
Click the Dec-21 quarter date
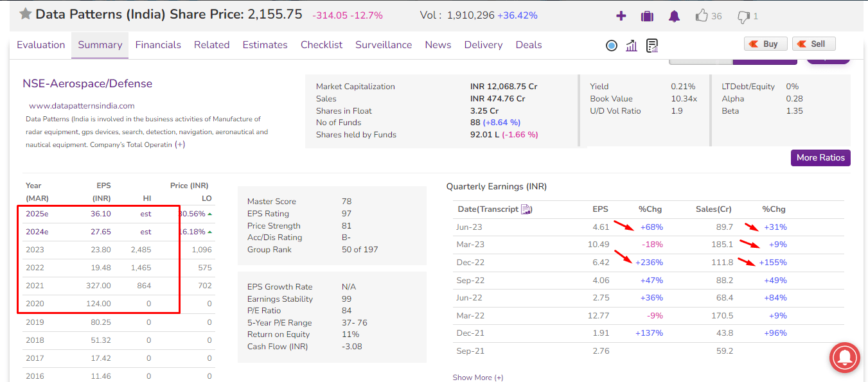point(470,333)
